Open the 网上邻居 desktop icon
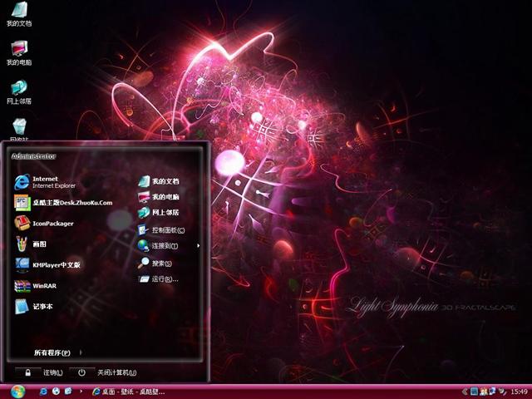Image resolution: width=532 pixels, height=399 pixels. (19, 92)
